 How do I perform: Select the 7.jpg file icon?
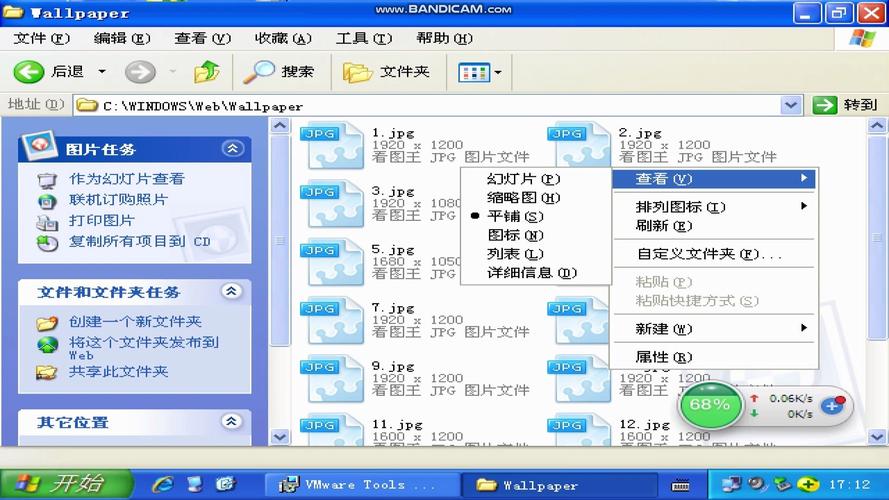332,321
